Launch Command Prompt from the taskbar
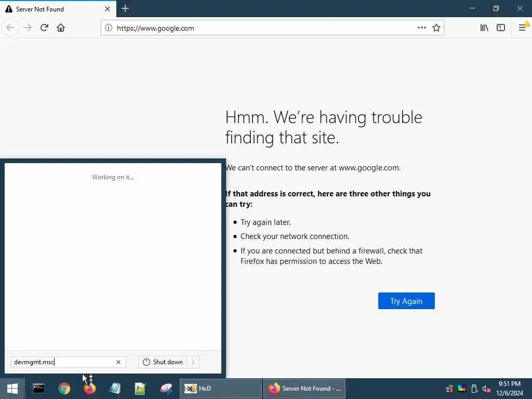The height and width of the screenshot is (399, 532). pyautogui.click(x=38, y=389)
